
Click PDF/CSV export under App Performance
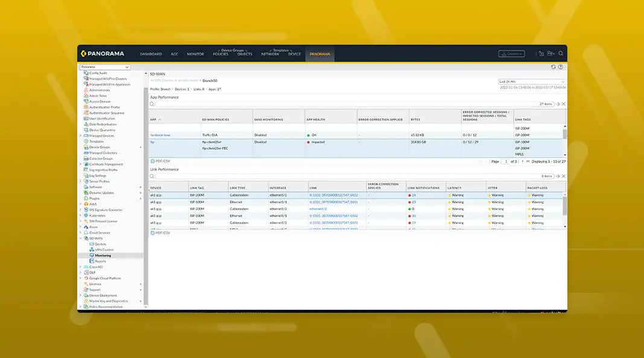coord(160,162)
